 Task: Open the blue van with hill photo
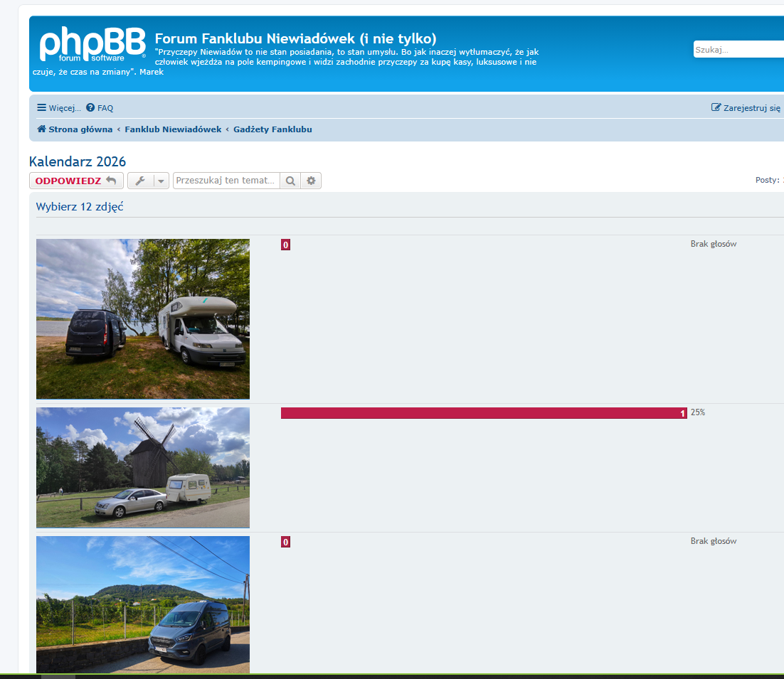click(x=143, y=604)
